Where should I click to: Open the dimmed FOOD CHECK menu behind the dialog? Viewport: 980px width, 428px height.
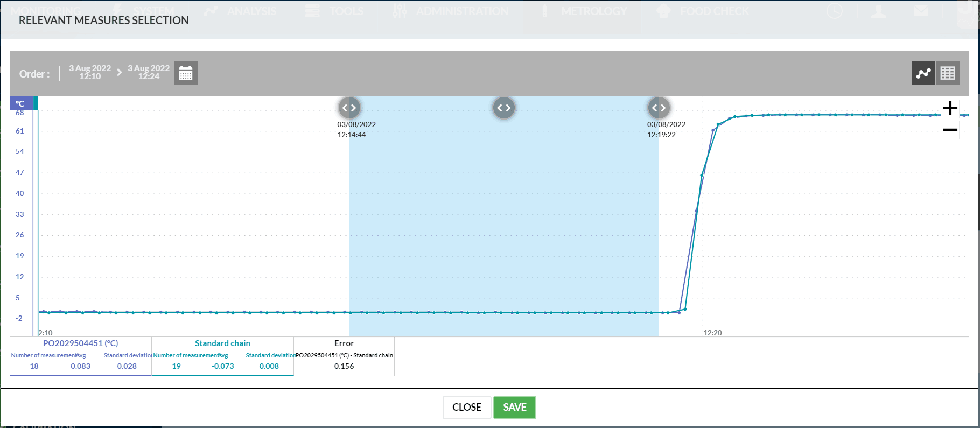703,11
